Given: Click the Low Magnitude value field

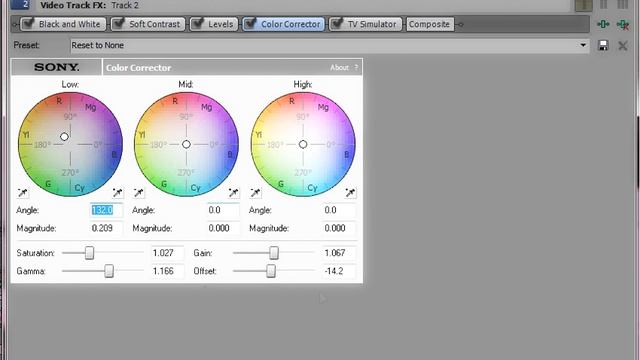Looking at the screenshot, I should click(x=106, y=228).
